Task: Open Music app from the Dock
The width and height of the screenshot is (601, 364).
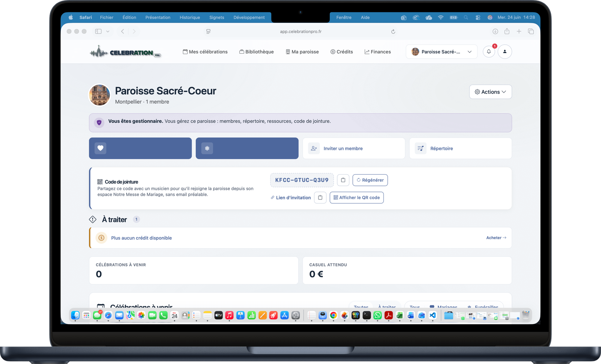Action: coord(230,316)
